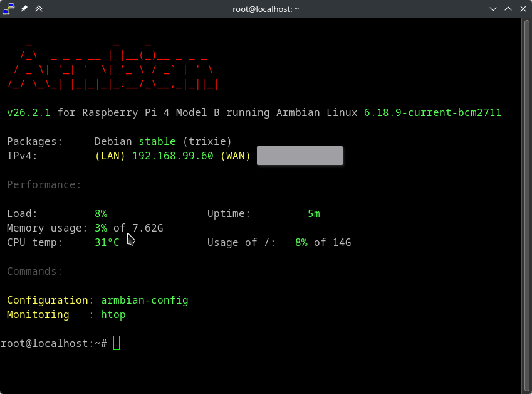The height and width of the screenshot is (394, 532).
Task: Click the green cursor at shell prompt
Action: click(x=117, y=343)
